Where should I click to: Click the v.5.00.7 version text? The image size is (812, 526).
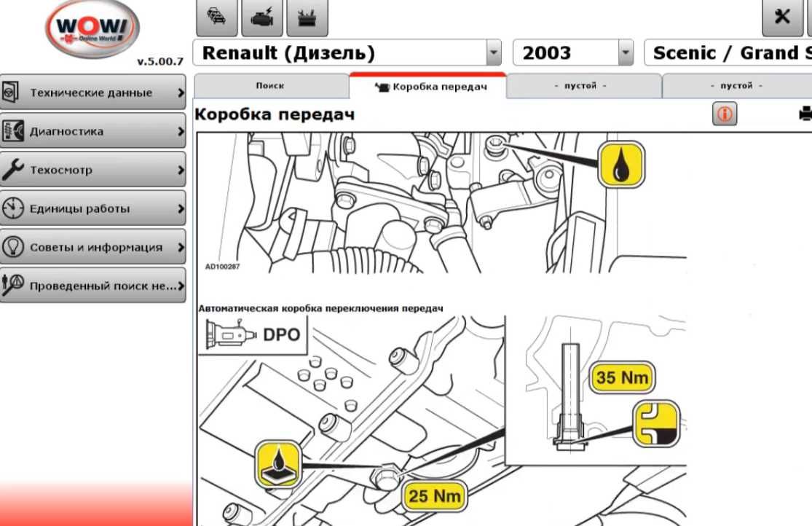[160, 61]
